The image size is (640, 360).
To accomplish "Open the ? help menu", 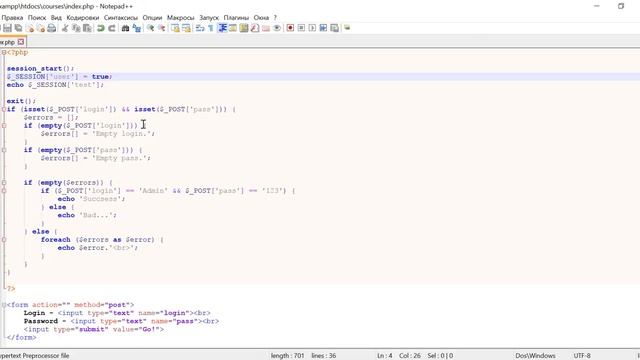I will (275, 18).
